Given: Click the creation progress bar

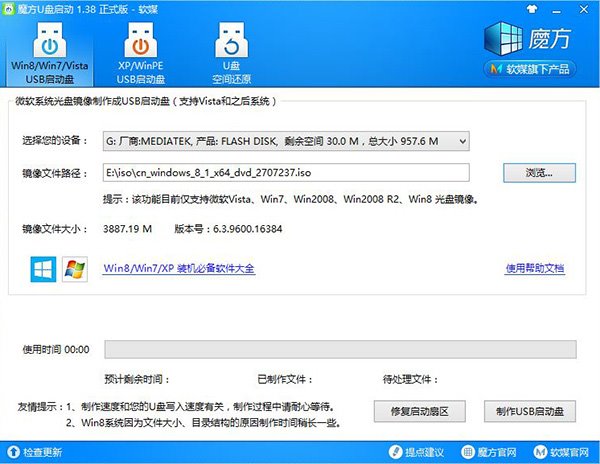Looking at the screenshot, I should point(340,350).
